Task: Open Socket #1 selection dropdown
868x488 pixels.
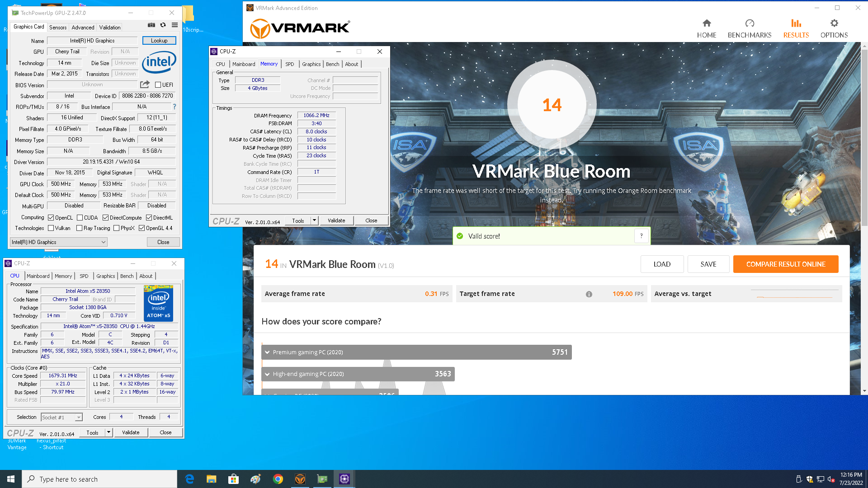Action: point(62,417)
